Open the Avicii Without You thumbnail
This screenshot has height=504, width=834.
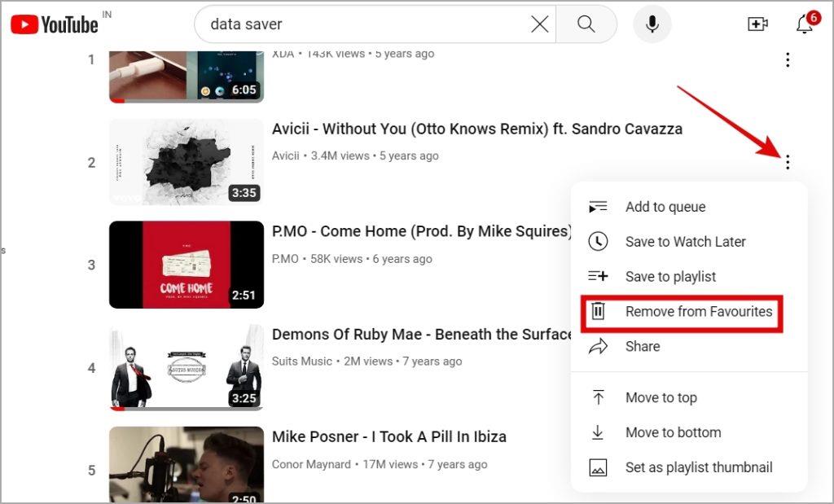187,161
